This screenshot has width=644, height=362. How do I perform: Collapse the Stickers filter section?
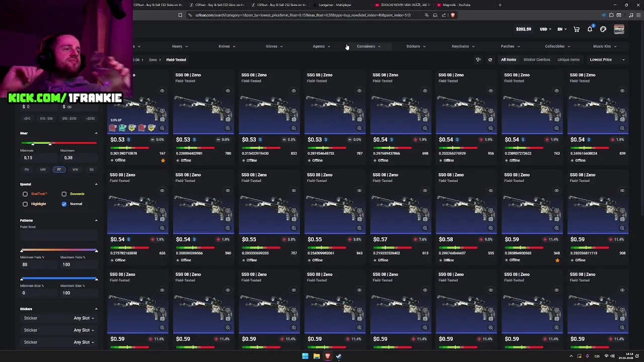point(96,309)
